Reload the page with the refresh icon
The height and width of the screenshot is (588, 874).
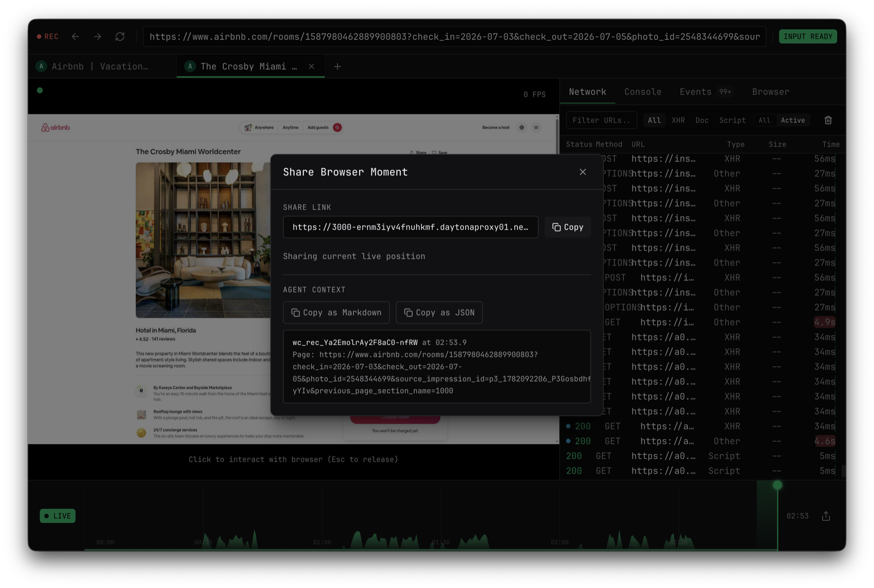click(120, 36)
